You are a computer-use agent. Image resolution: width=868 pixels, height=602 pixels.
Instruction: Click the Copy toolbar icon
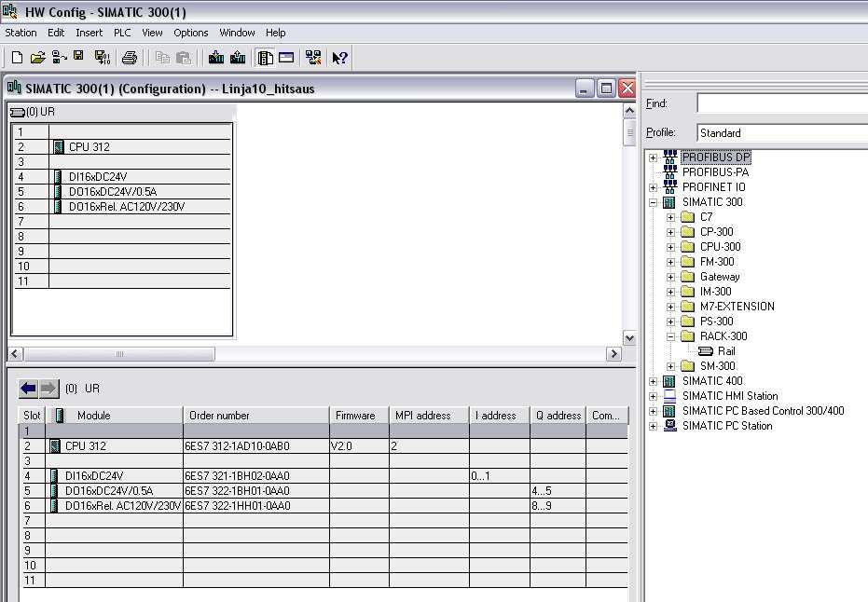(162, 58)
